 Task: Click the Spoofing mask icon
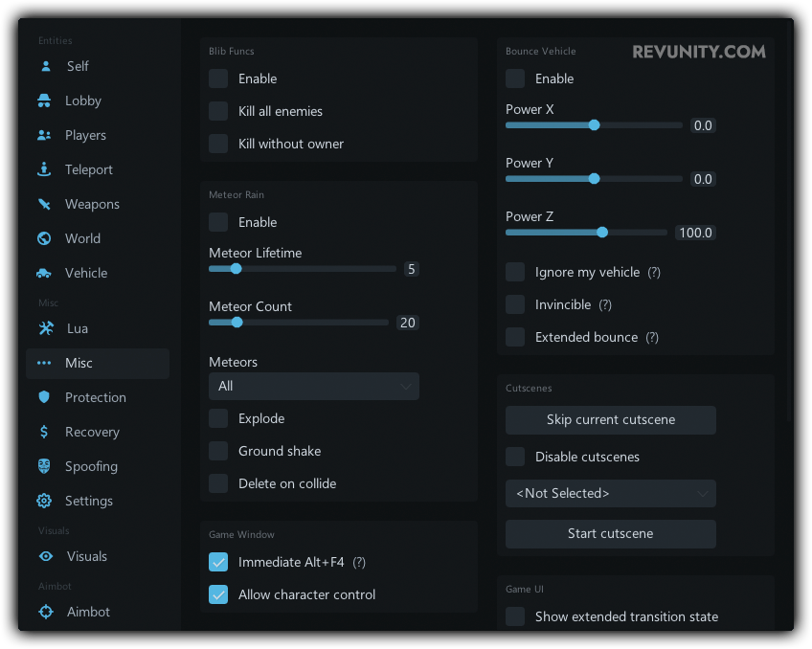pyautogui.click(x=44, y=466)
